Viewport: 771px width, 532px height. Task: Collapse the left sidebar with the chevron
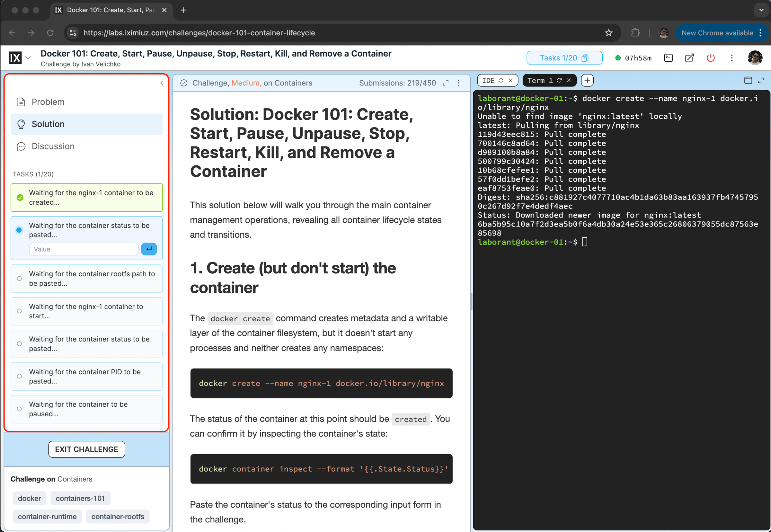162,83
